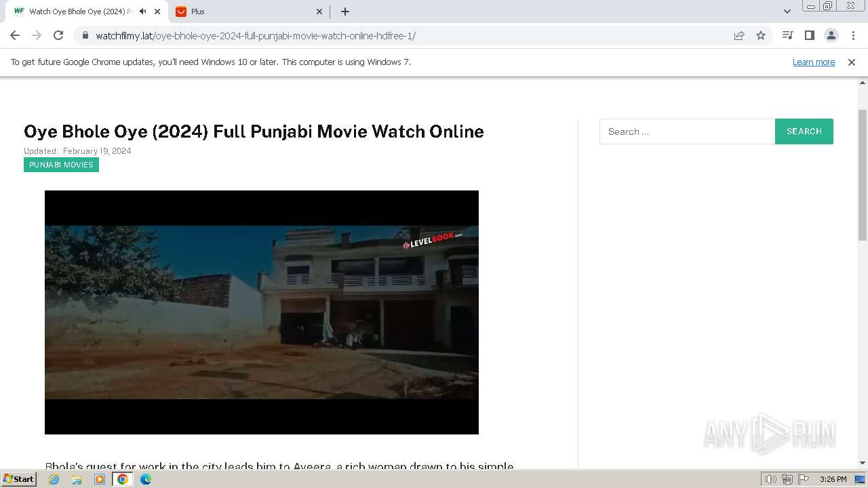This screenshot has width=868, height=488.
Task: Click the scrollbar down arrow
Action: [x=863, y=463]
